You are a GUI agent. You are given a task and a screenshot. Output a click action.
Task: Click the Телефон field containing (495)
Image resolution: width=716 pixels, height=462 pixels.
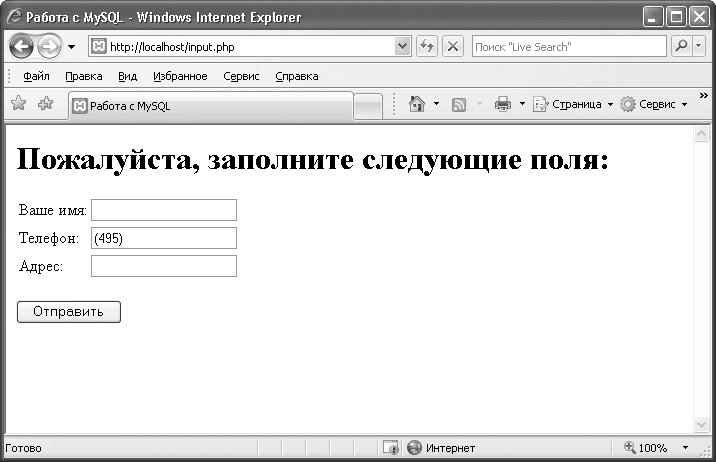tap(164, 238)
